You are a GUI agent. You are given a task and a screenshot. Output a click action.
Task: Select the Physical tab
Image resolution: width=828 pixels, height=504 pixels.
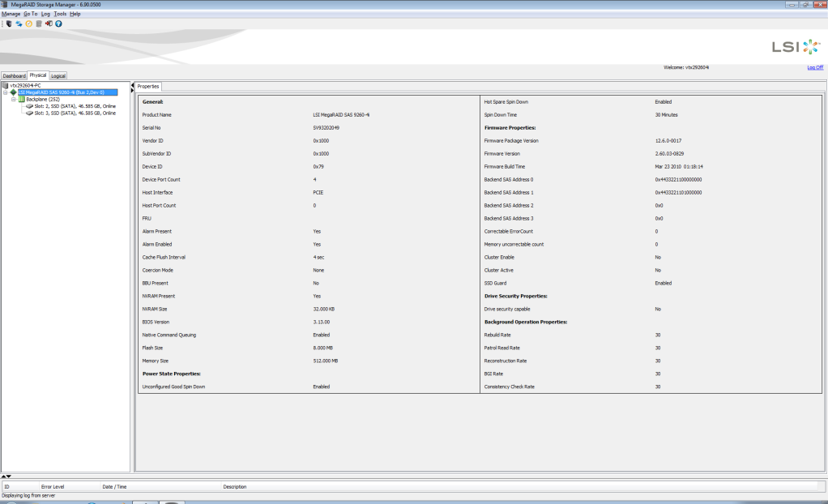tap(38, 75)
